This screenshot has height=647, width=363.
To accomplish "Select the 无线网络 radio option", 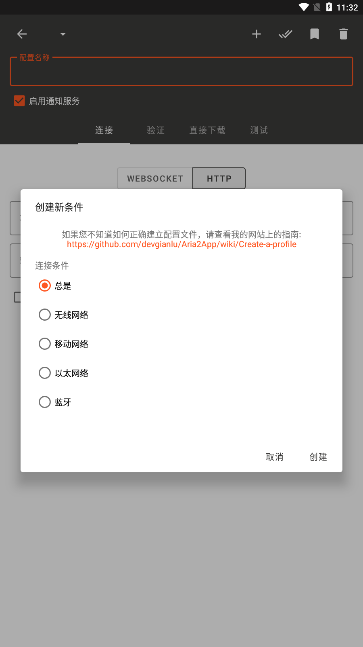I will click(x=64, y=315).
